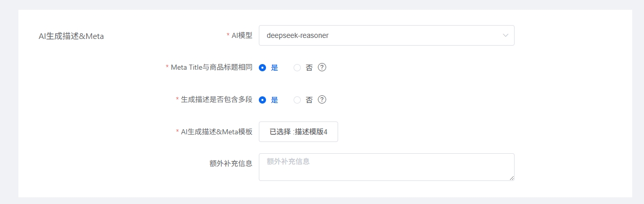Screen dimensions: 644x204
Task: Click the AI生成描述&Meta模板 field label
Action: click(x=217, y=132)
